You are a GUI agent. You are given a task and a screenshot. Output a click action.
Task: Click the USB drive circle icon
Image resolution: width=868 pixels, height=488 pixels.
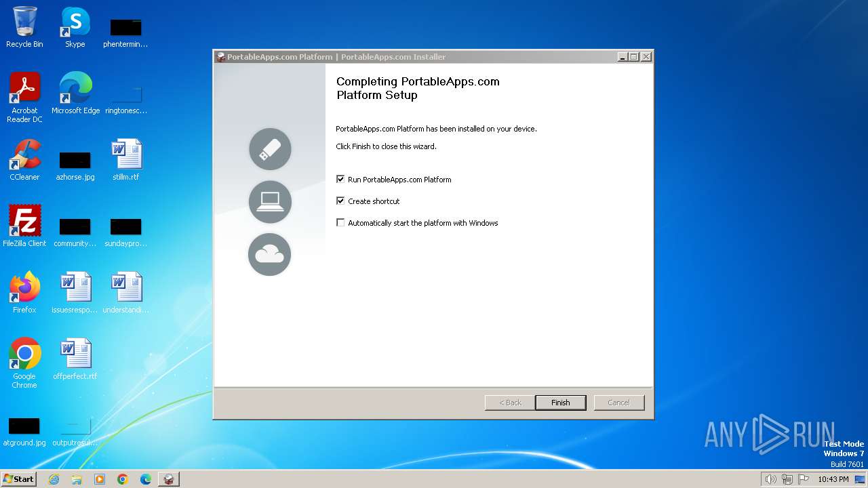point(270,149)
